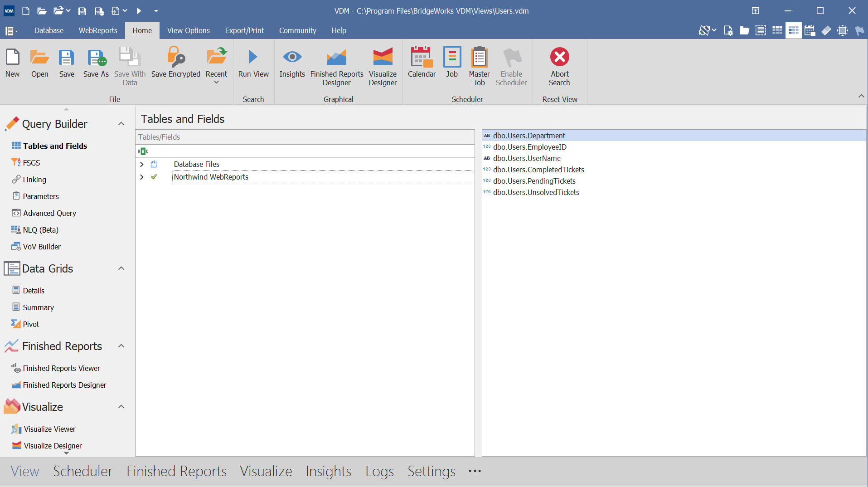868x487 pixels.
Task: Click the document settings gear icon top-right
Action: point(728,30)
